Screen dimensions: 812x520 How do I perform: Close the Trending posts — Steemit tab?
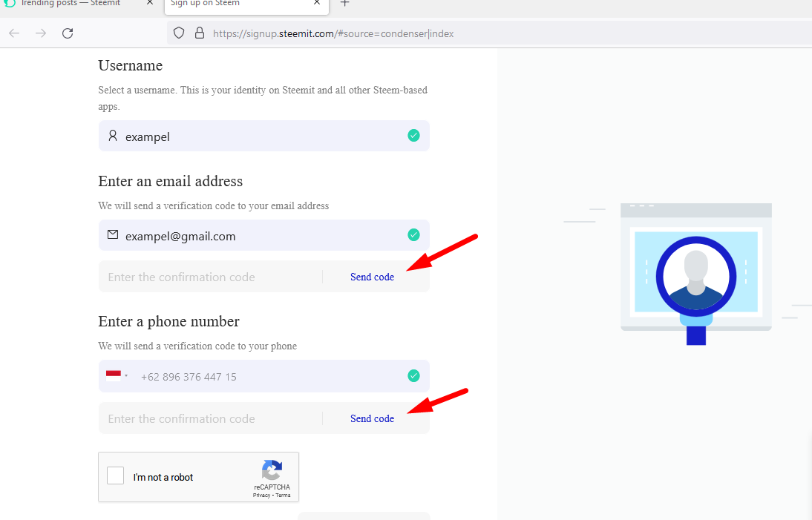pyautogui.click(x=150, y=3)
